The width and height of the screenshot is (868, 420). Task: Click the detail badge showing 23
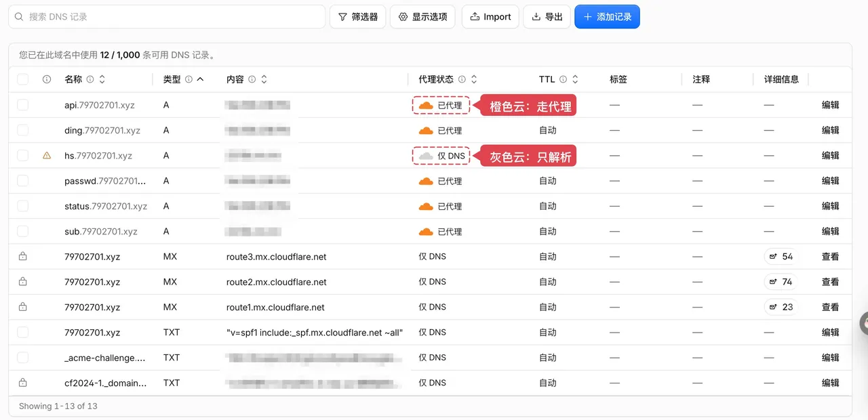(x=781, y=307)
